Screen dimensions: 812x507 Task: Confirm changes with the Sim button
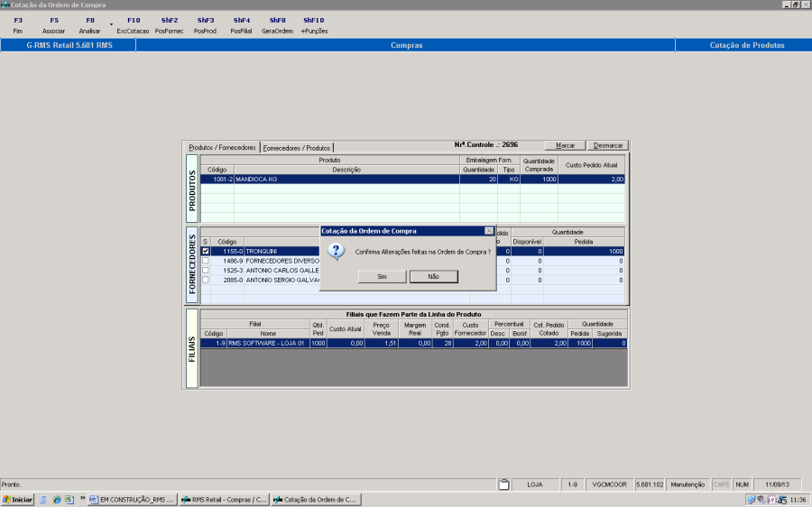tap(381, 277)
